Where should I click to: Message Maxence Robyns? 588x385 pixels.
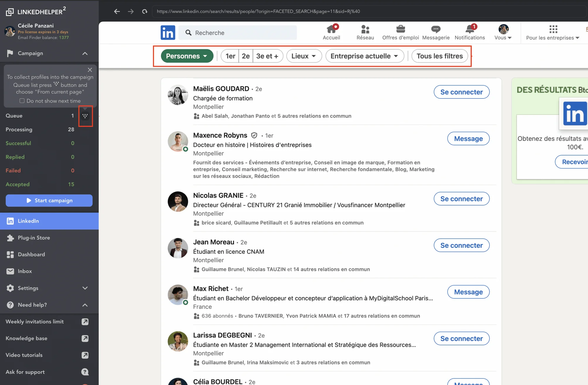468,138
